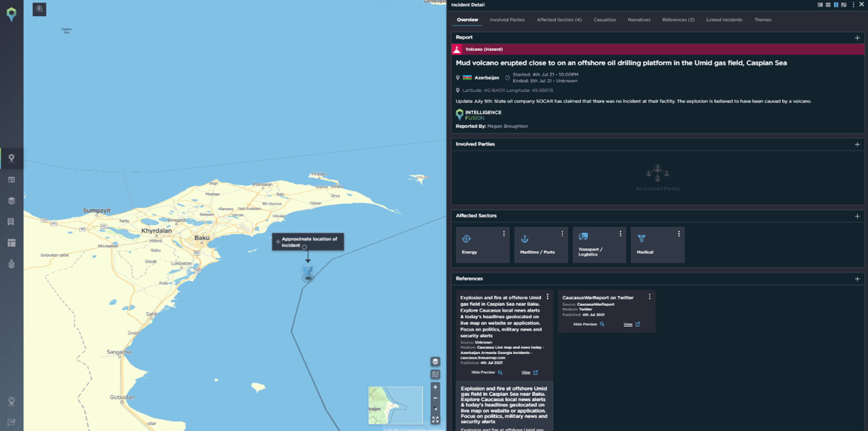
Task: Open the stacked tiers icon above bottom sidebar group
Action: pyautogui.click(x=12, y=264)
